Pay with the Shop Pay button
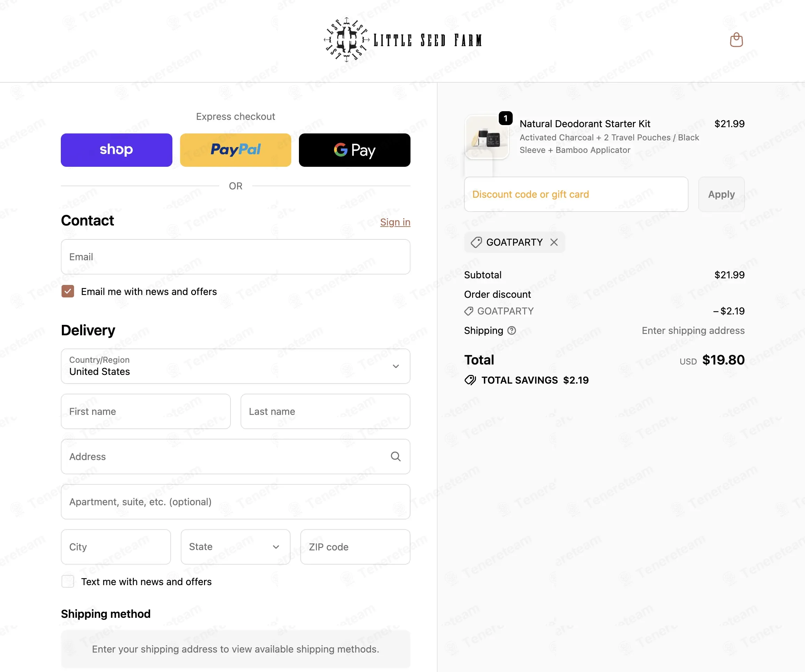The height and width of the screenshot is (672, 805). [x=116, y=150]
